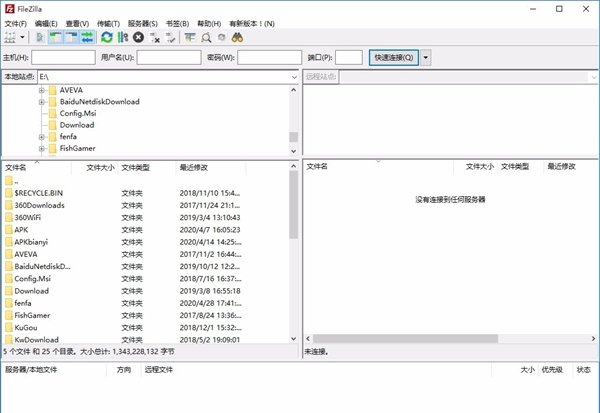This screenshot has height=413, width=600.
Task: Select the KwDownload folder icon
Action: point(9,340)
